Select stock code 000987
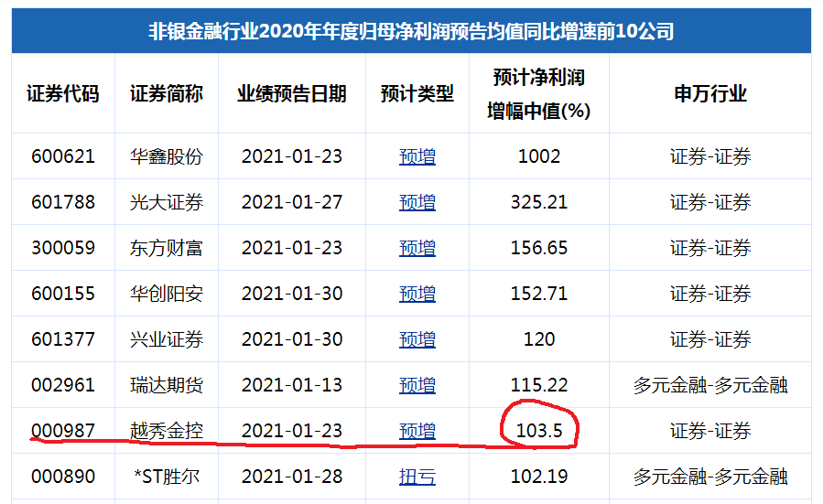This screenshot has width=823, height=504. [x=63, y=431]
